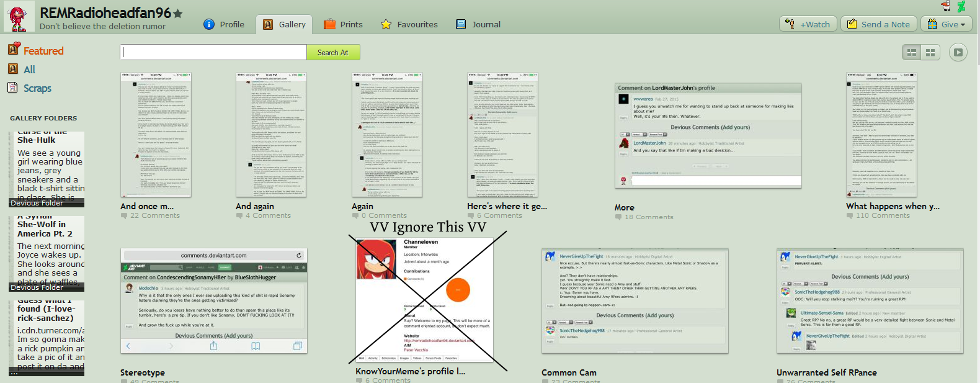Open the 'And once m...' deviation thumbnail
This screenshot has height=383, width=980.
[x=156, y=135]
